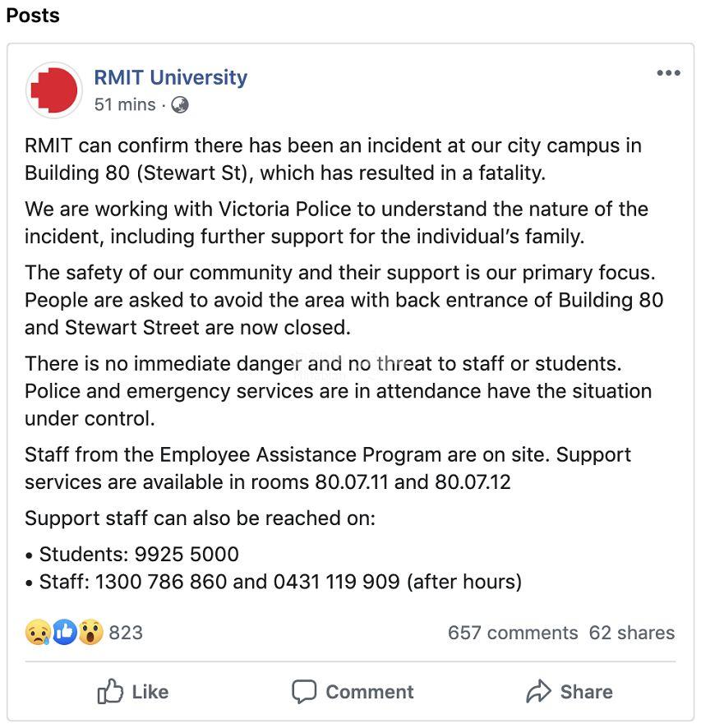The image size is (701, 728).
Task: Click the RMIT red logo avatar
Action: pos(54,90)
